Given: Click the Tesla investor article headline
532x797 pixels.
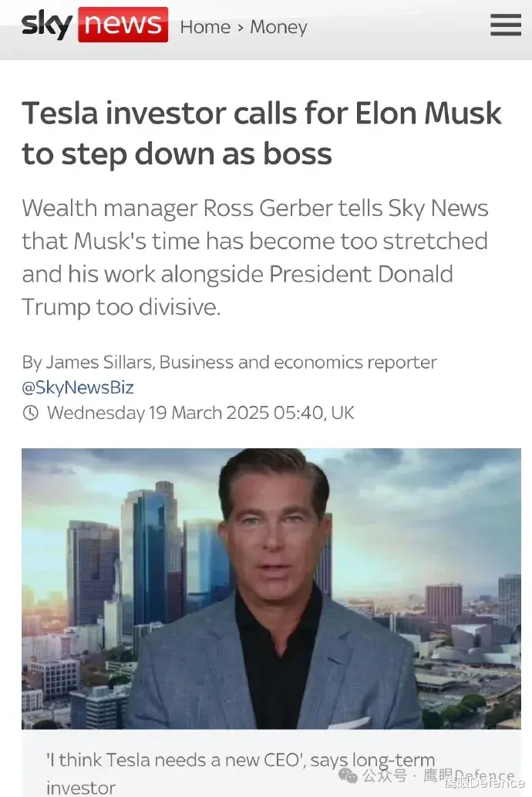Looking at the screenshot, I should tap(261, 133).
